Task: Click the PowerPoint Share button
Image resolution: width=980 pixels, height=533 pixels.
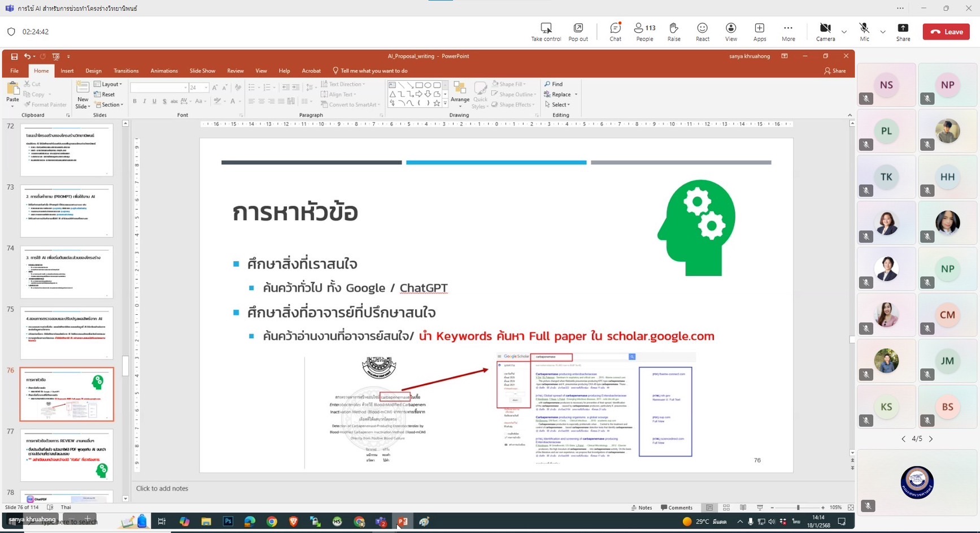Action: click(x=835, y=71)
